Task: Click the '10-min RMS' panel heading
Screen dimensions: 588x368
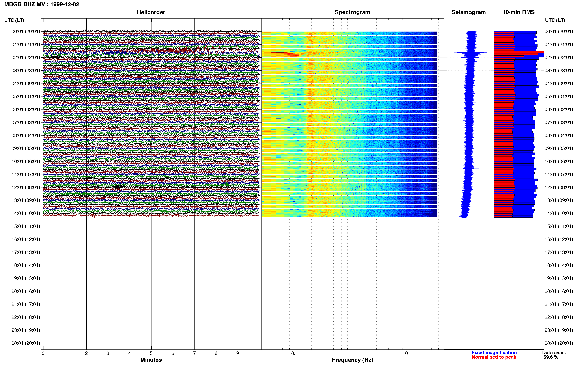Action: (518, 12)
